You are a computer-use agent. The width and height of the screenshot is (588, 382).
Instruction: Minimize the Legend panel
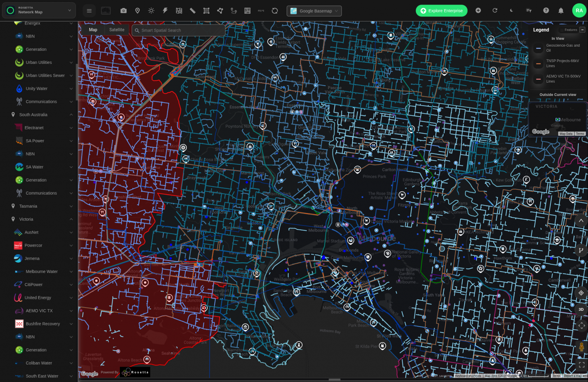coord(582,30)
